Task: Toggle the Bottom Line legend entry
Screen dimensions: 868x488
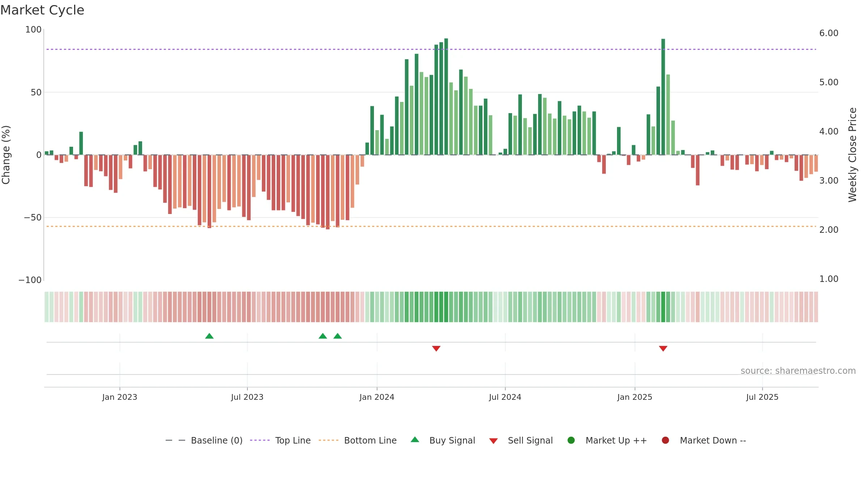Action: pyautogui.click(x=358, y=440)
